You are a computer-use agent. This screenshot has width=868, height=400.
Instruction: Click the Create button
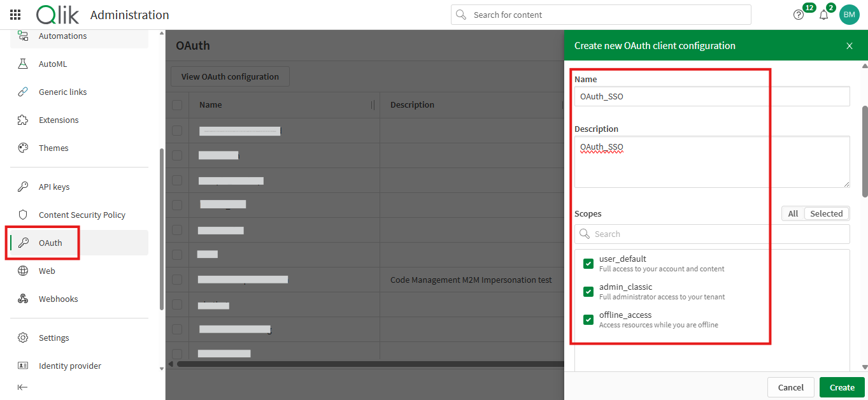point(841,387)
